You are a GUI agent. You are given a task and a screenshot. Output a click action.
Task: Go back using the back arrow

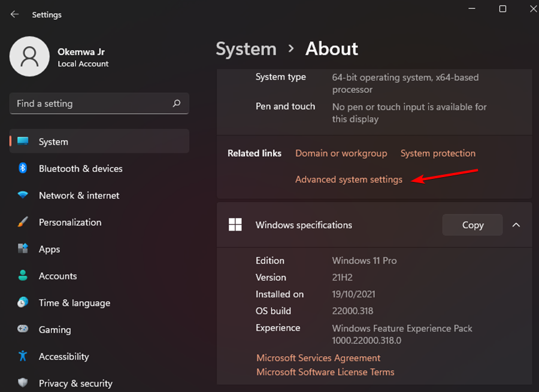tap(14, 14)
